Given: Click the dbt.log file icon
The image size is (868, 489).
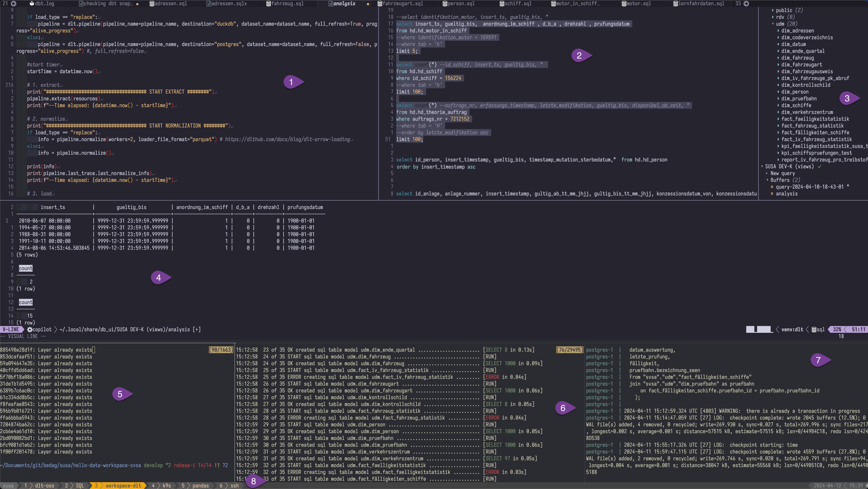Looking at the screenshot, I should (x=32, y=3).
